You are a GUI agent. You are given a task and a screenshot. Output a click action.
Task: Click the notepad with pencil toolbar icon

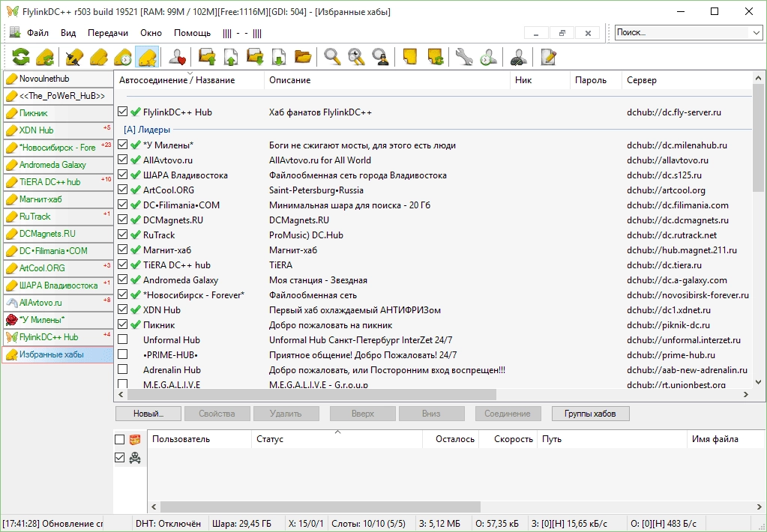[548, 57]
